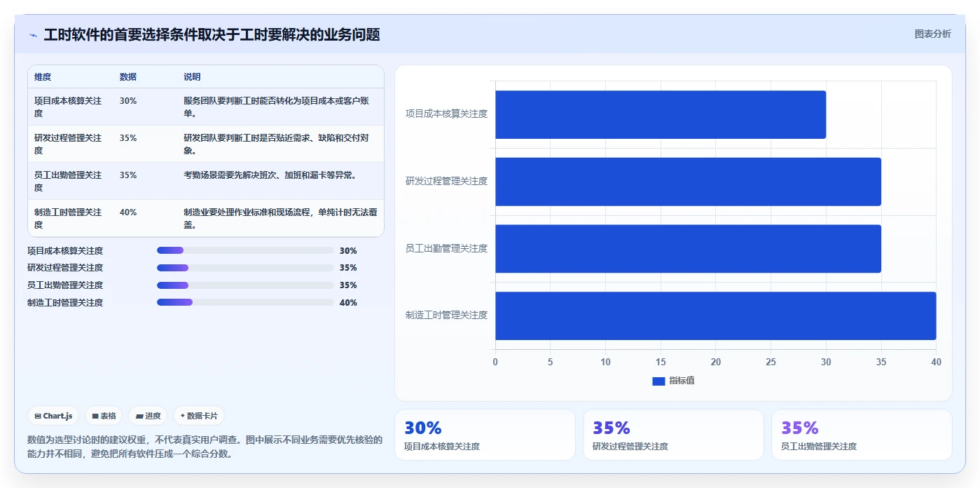Select the 进度 tag chip
980x488 pixels.
(x=148, y=416)
